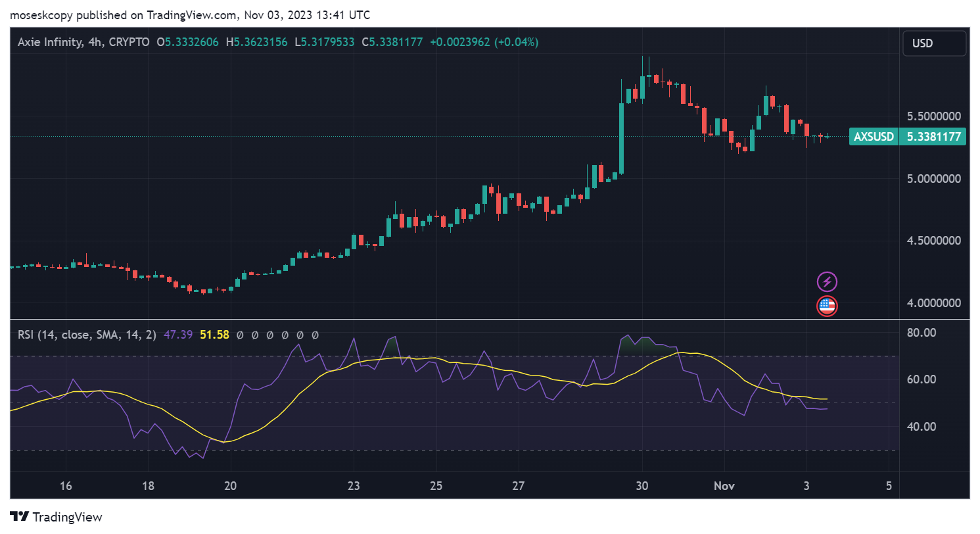The image size is (980, 534).
Task: Click the 5.0000000 price axis label
Action: point(935,179)
